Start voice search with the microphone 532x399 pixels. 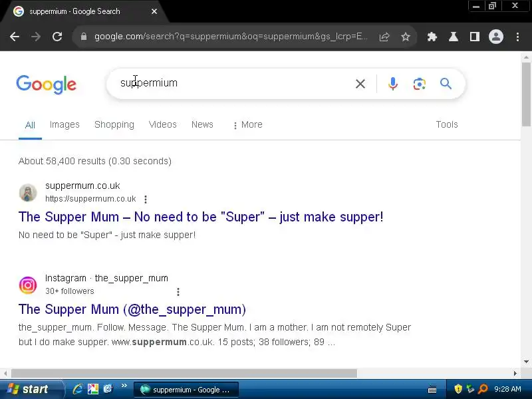[393, 84]
